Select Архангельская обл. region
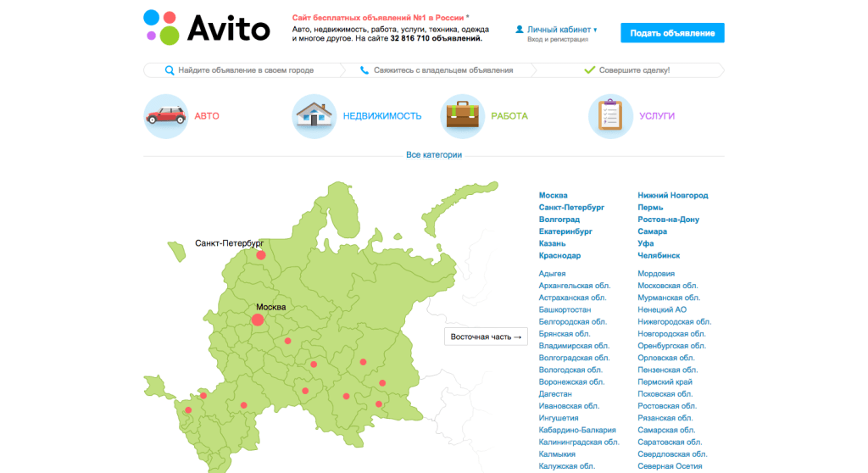 575,285
